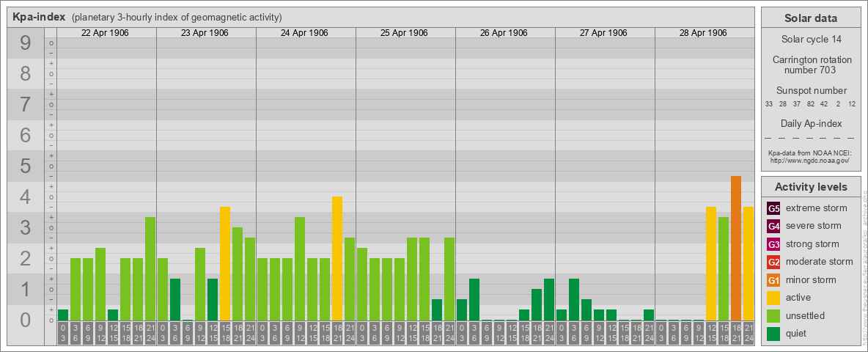Click the Kp scale number 0
868x352 pixels.
click(x=26, y=320)
